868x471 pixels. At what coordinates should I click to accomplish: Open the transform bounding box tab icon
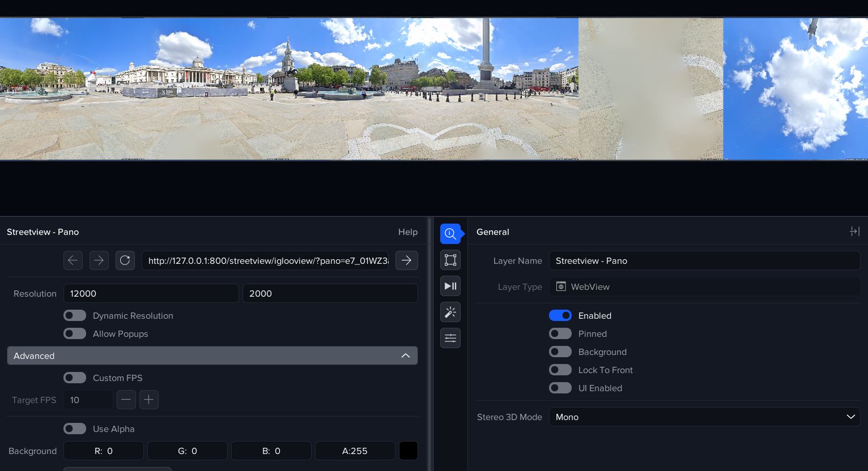(450, 260)
